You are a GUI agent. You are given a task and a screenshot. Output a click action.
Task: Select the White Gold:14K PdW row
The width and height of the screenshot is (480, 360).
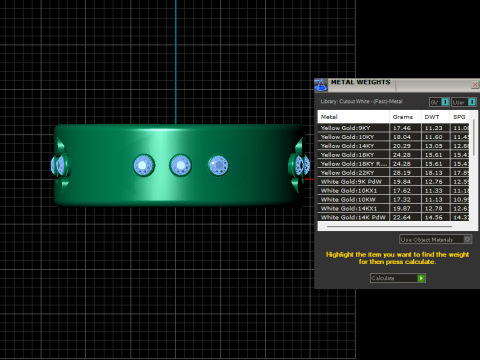click(393, 217)
